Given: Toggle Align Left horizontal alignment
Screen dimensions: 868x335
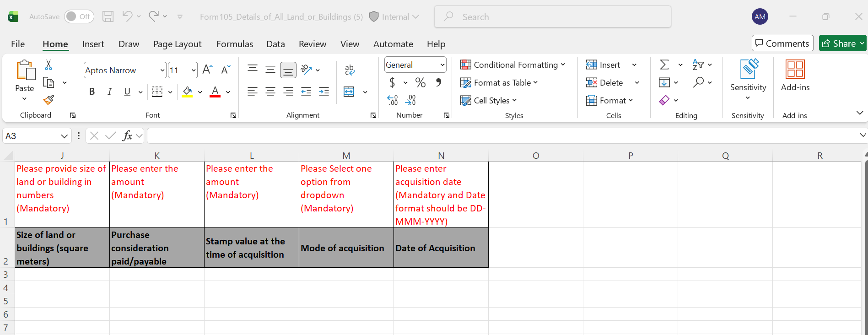Looking at the screenshot, I should tap(253, 92).
